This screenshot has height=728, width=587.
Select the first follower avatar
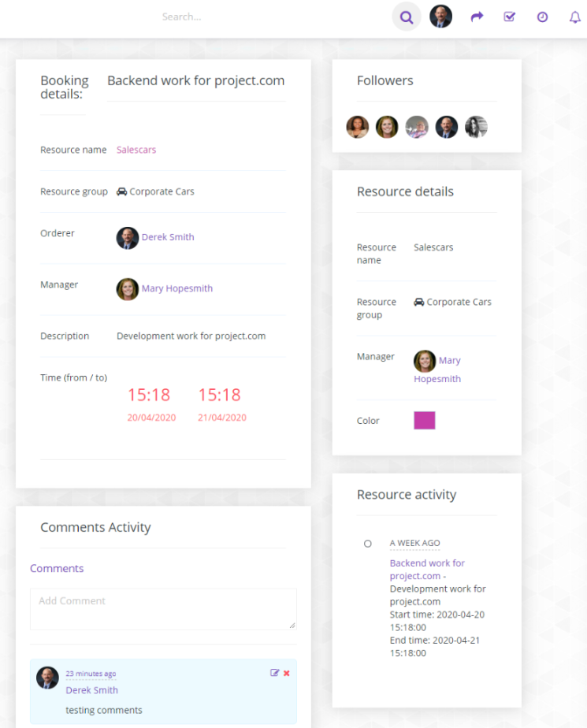pyautogui.click(x=358, y=127)
